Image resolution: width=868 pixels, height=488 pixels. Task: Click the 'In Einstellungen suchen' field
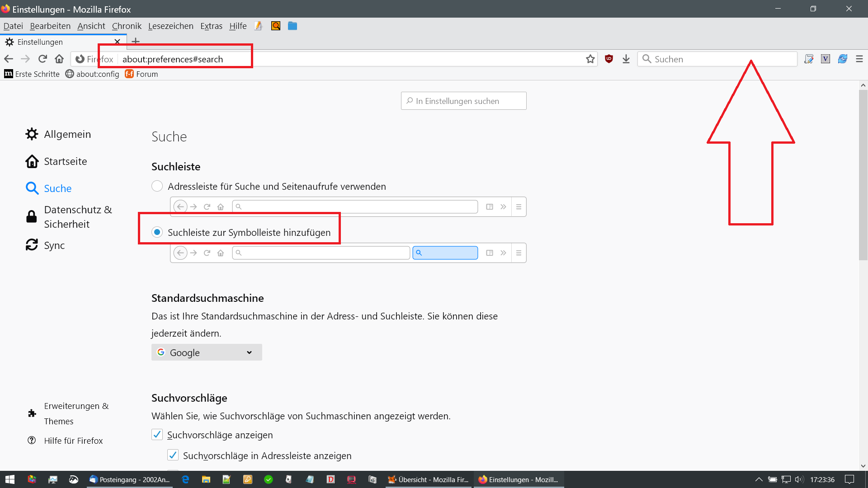[x=463, y=101]
